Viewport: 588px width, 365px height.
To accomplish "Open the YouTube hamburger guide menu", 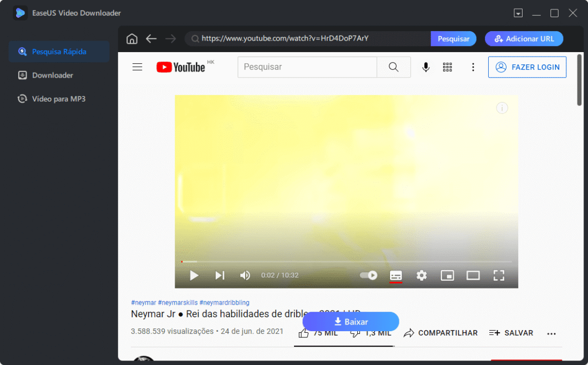I will coord(137,67).
